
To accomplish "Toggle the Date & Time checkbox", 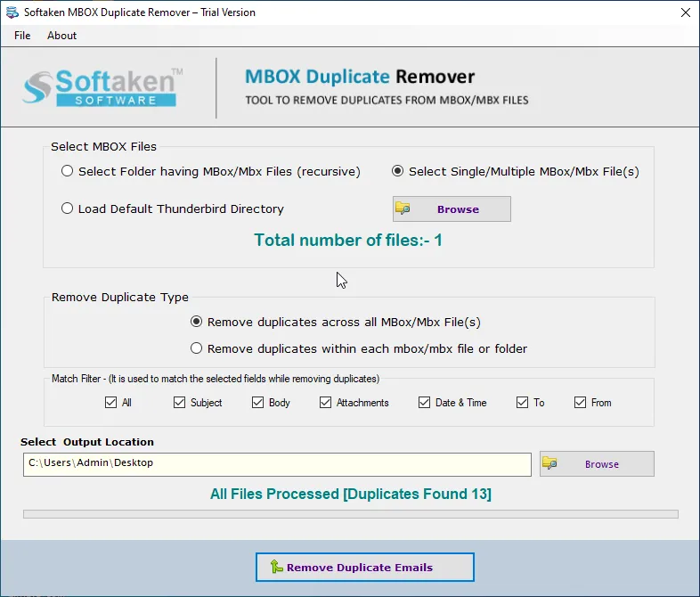I will 425,403.
